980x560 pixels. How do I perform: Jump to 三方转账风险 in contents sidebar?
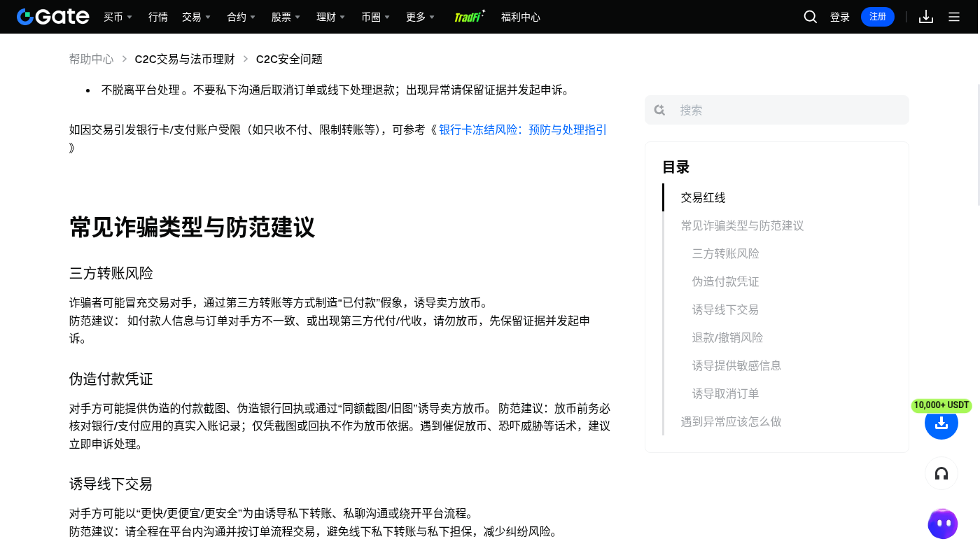point(726,253)
